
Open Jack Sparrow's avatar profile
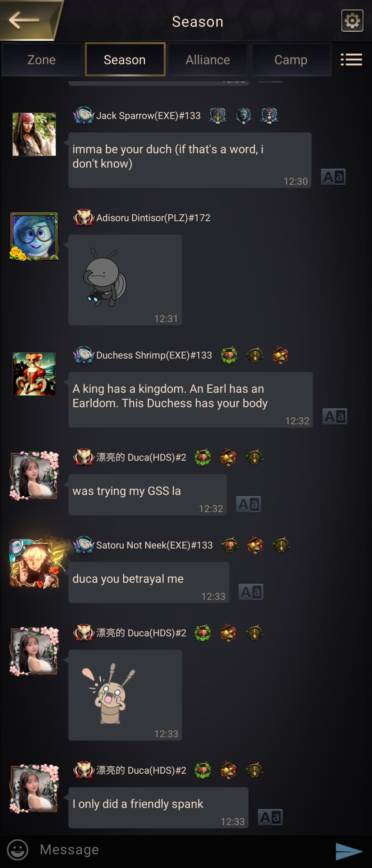[34, 134]
